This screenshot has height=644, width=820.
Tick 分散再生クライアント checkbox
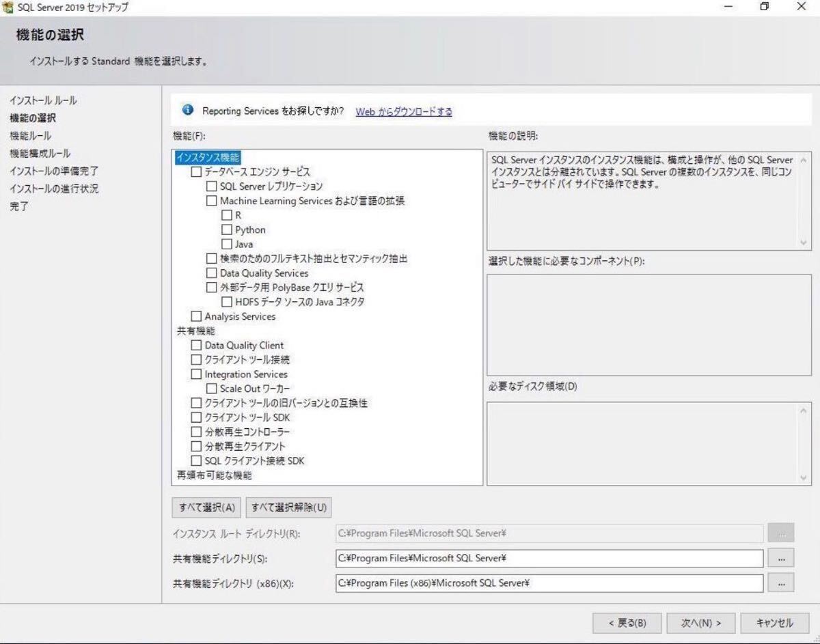click(196, 447)
